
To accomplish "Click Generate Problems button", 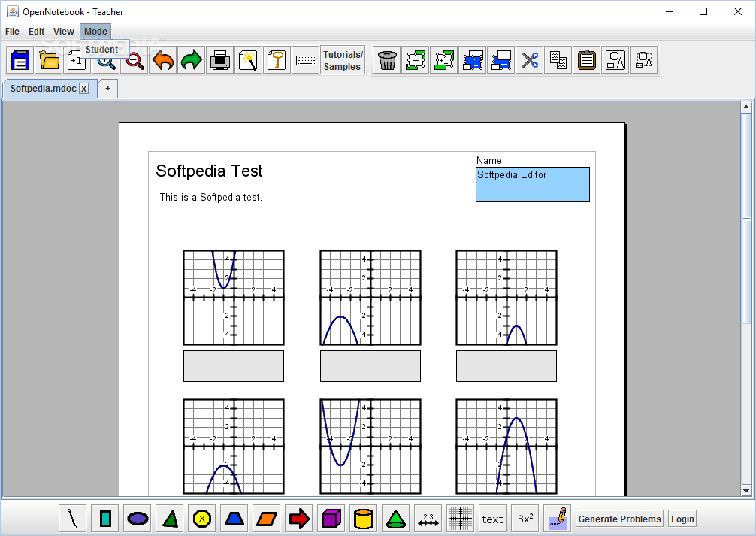I will coord(619,519).
